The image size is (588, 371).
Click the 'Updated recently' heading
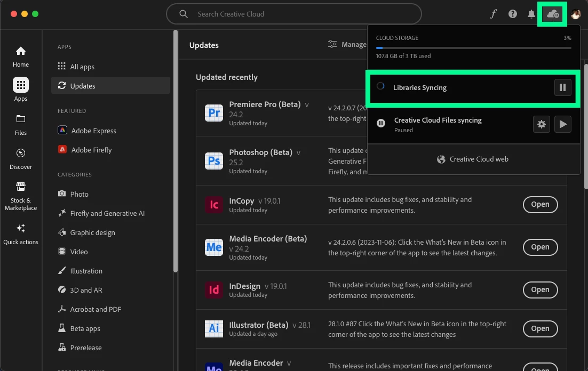pyautogui.click(x=226, y=77)
